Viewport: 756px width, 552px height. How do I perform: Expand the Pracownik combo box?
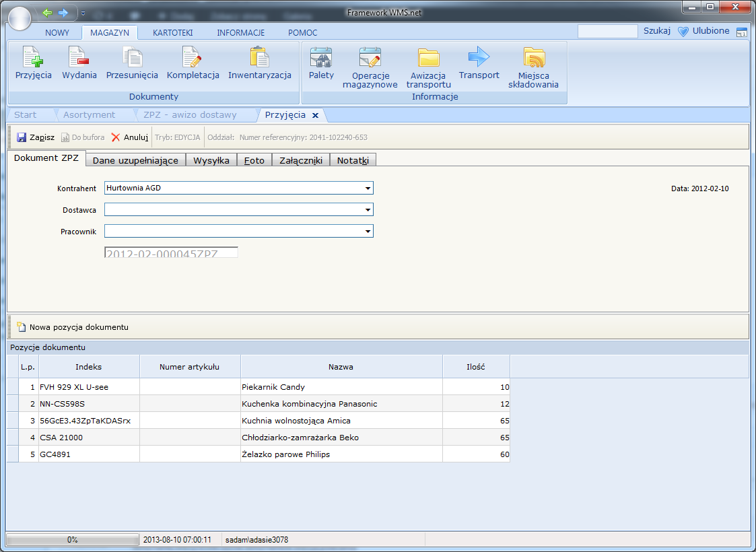[368, 232]
